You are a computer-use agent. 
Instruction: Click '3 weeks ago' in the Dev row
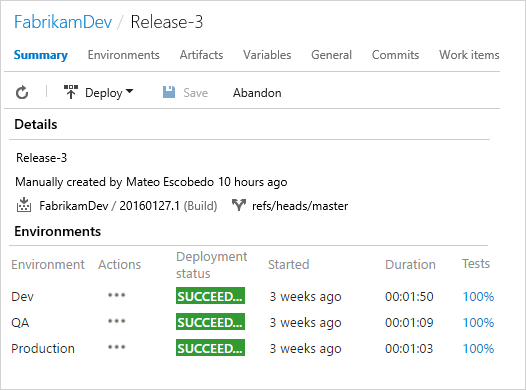pyautogui.click(x=305, y=297)
